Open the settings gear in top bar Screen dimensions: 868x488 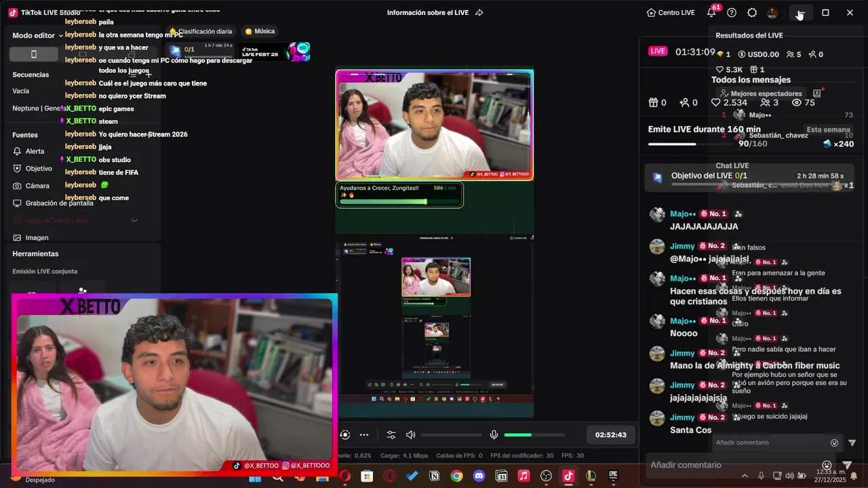click(x=752, y=13)
